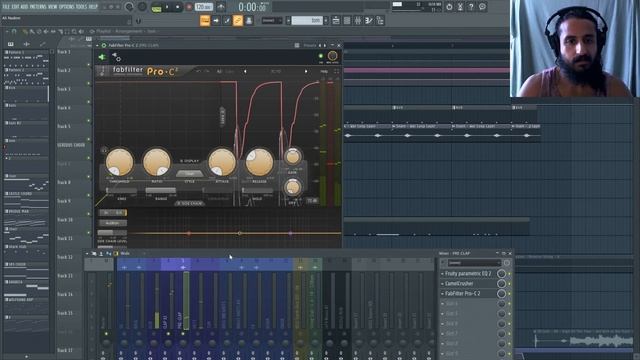Click the green arrow icon in plugin wrapper
This screenshot has width=640, height=360.
click(x=102, y=57)
